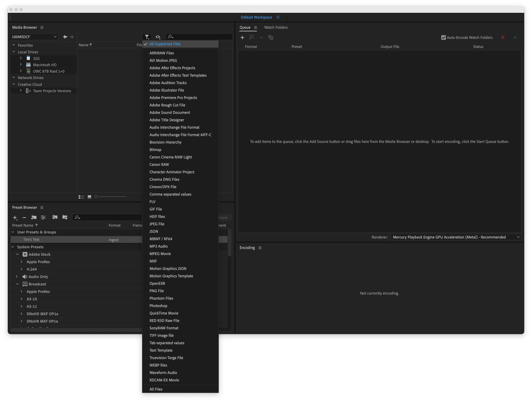Click the Add Source plus icon in Queue

click(242, 37)
